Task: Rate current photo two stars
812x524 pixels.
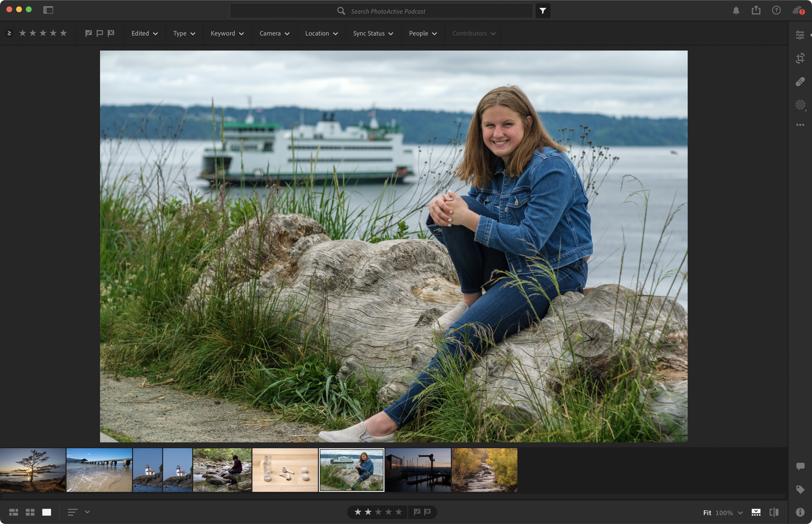Action: (x=368, y=512)
